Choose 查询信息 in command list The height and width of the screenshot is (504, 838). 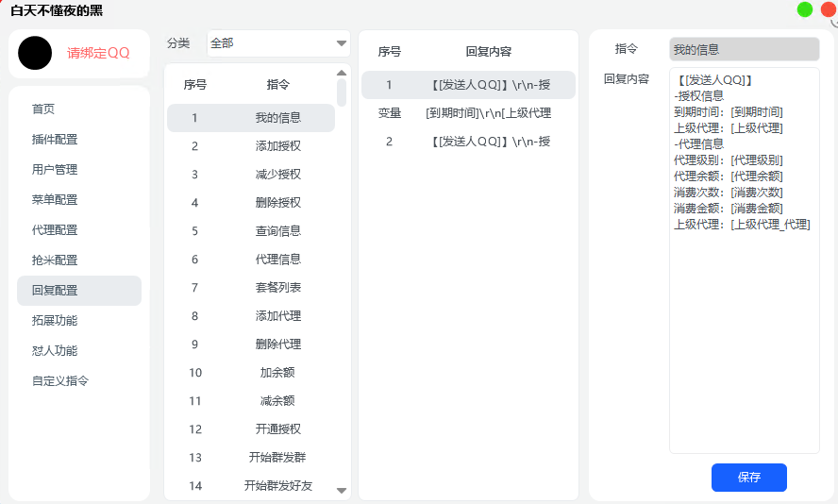tap(250, 231)
